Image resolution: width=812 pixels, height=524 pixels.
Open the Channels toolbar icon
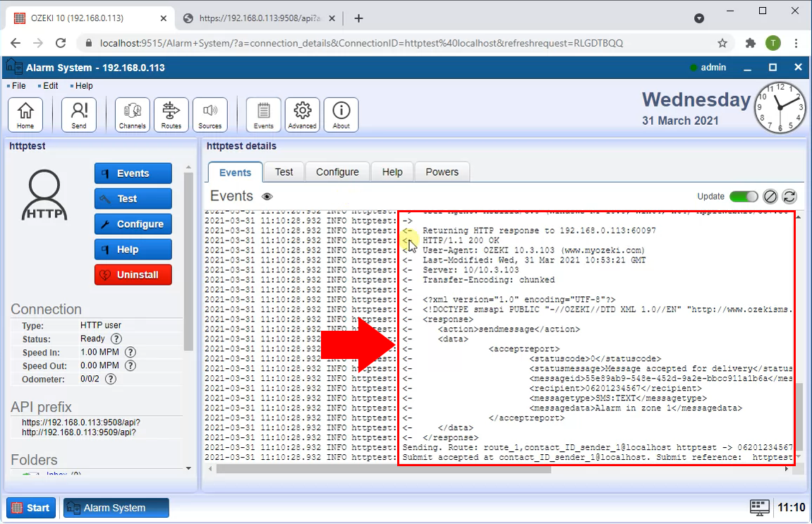(x=132, y=114)
